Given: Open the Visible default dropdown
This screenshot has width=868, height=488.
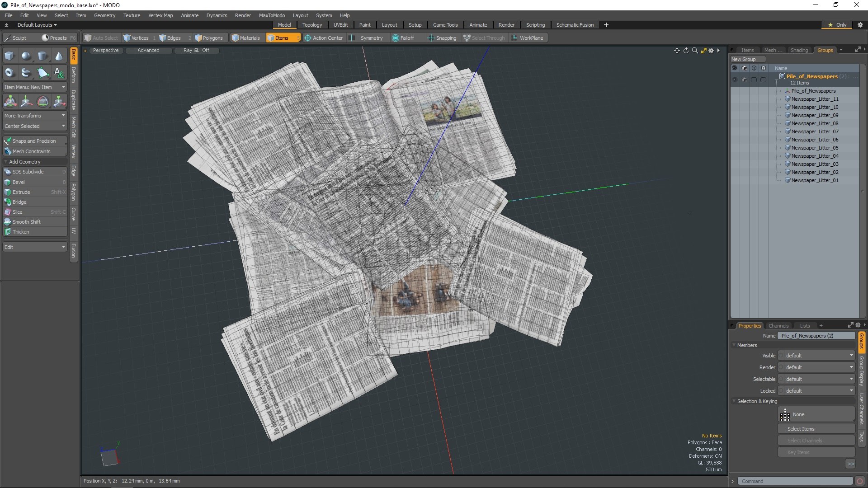Looking at the screenshot, I should click(x=816, y=356).
